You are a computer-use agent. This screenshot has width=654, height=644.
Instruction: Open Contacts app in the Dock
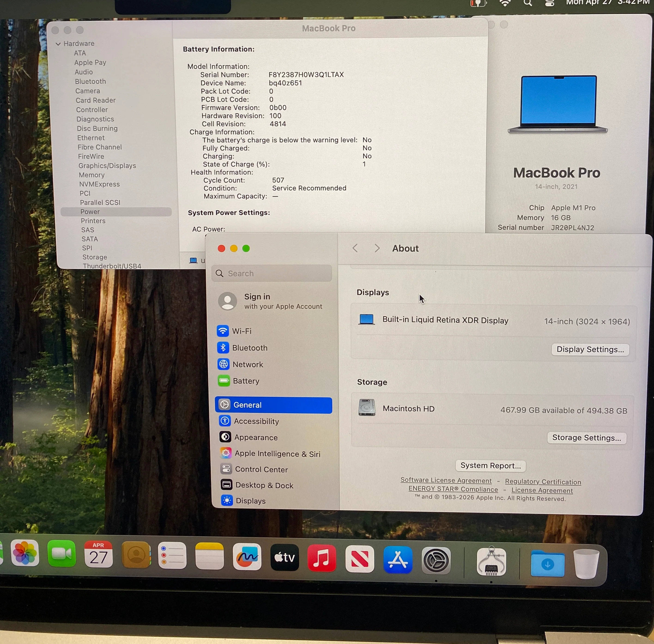[136, 555]
